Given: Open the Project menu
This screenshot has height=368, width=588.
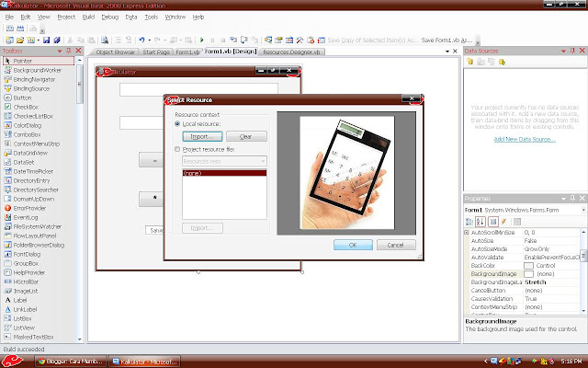Looking at the screenshot, I should coord(66,17).
